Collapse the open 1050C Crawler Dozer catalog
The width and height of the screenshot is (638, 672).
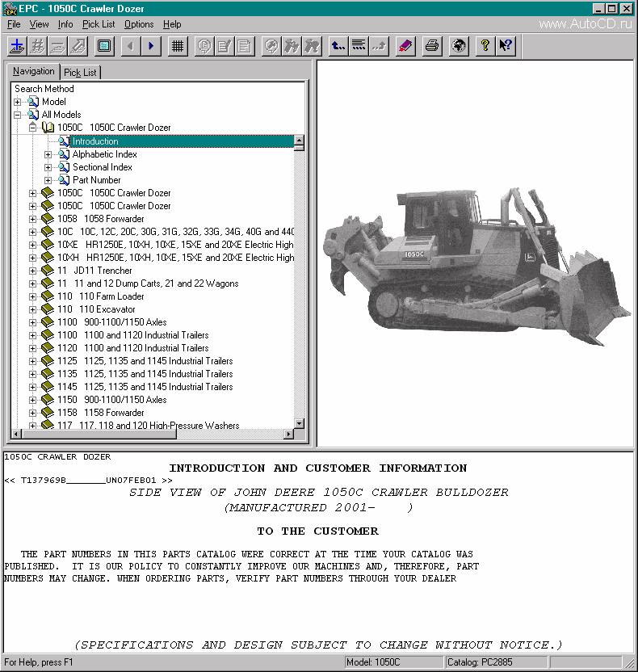32,128
